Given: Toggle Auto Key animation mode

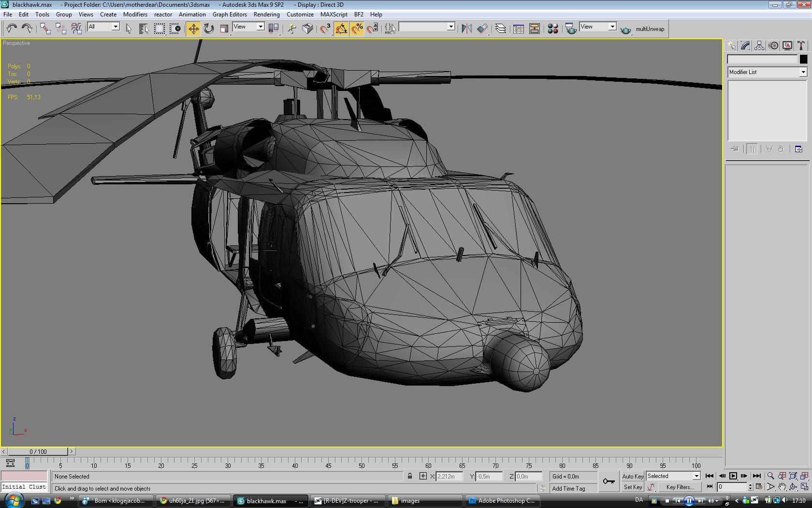Looking at the screenshot, I should click(632, 477).
